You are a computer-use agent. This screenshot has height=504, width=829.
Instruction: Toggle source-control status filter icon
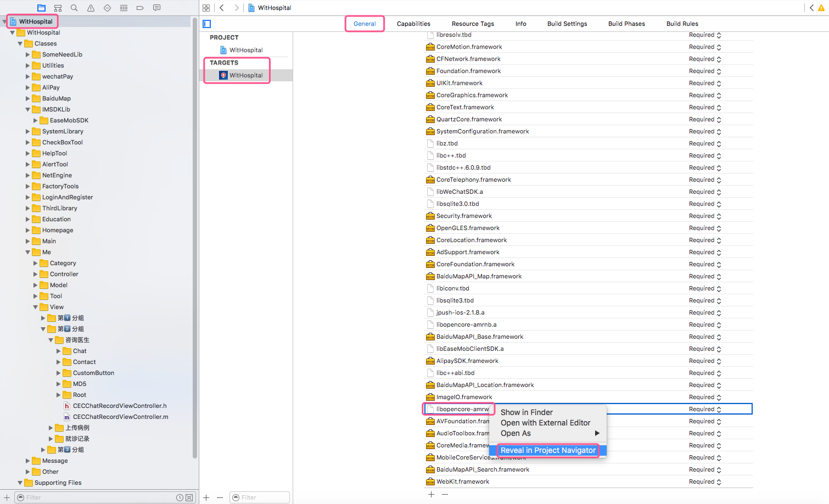(x=189, y=497)
